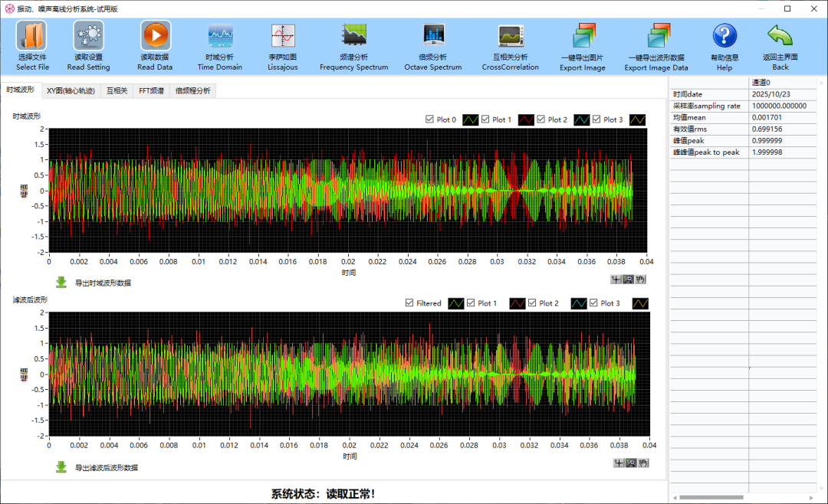
Task: Open Plot 3 yellow line swatch in top legend
Action: [x=637, y=119]
